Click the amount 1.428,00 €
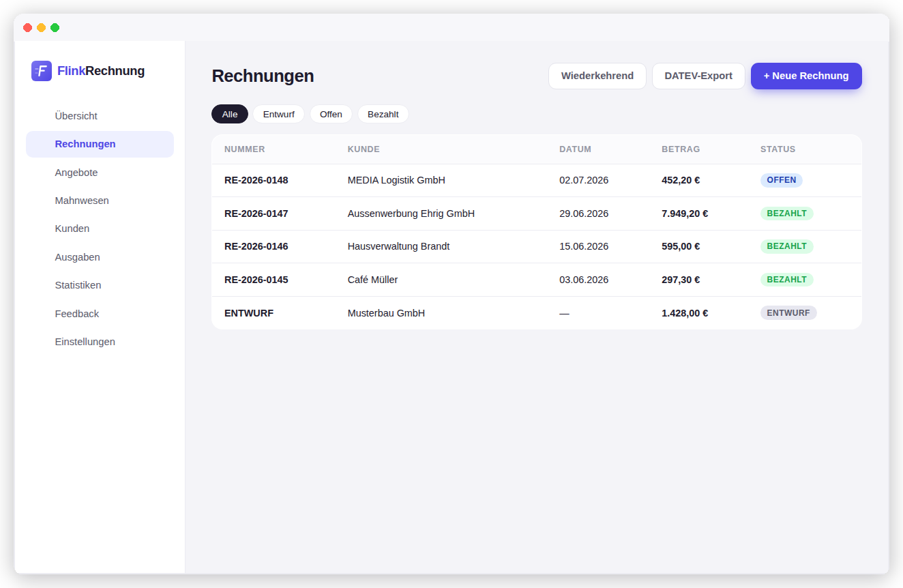The height and width of the screenshot is (588, 903). coord(685,313)
